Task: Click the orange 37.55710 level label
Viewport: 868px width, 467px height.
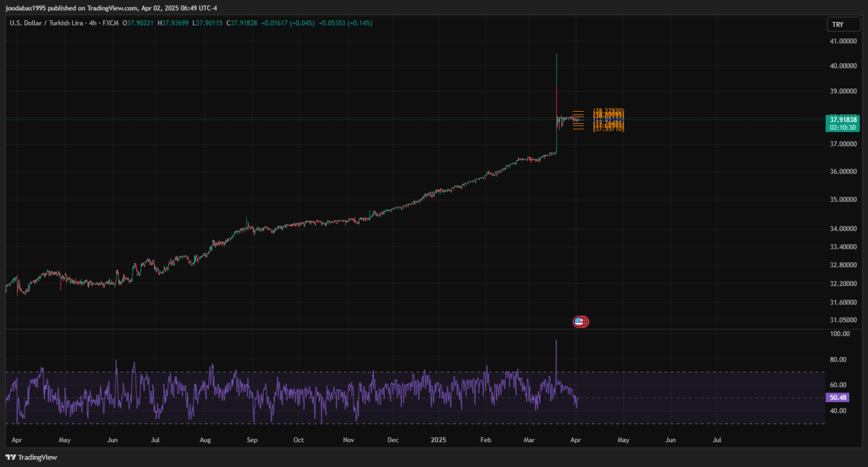Action: coord(608,129)
